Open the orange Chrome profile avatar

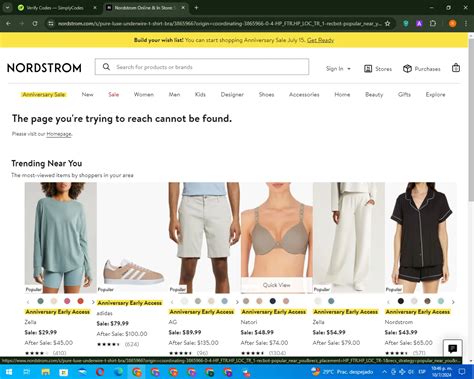[x=452, y=23]
